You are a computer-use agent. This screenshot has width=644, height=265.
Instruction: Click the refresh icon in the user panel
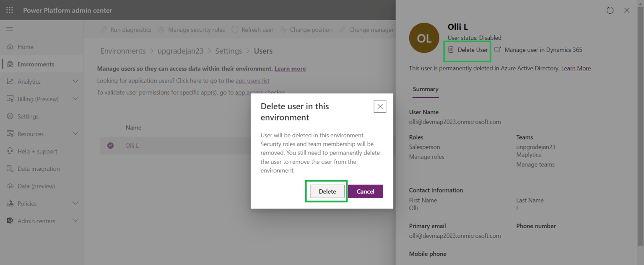click(610, 10)
